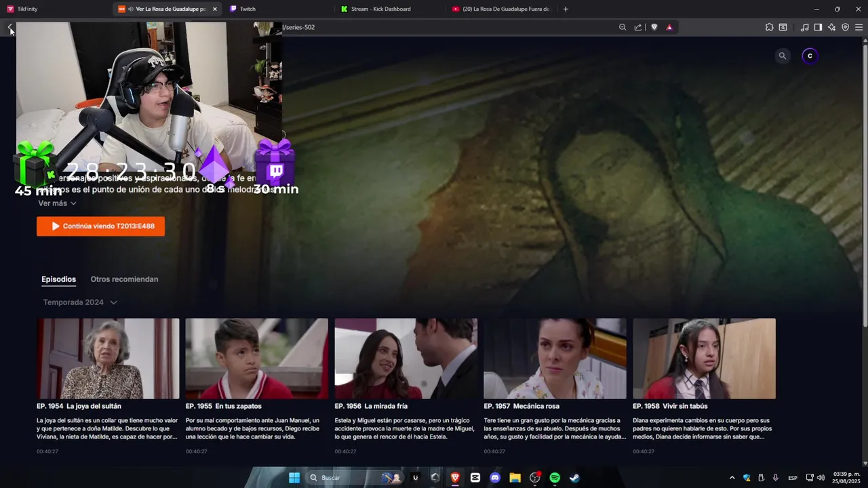Image resolution: width=868 pixels, height=488 pixels.
Task: Select the Episodios tab
Action: (x=58, y=279)
